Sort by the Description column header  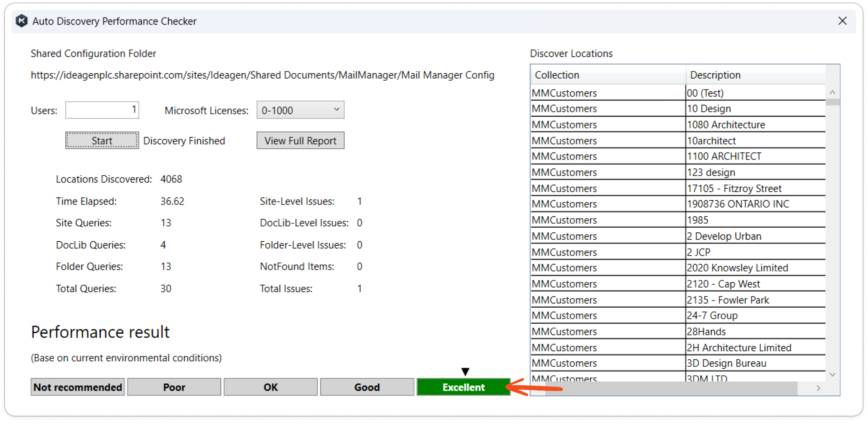click(756, 75)
